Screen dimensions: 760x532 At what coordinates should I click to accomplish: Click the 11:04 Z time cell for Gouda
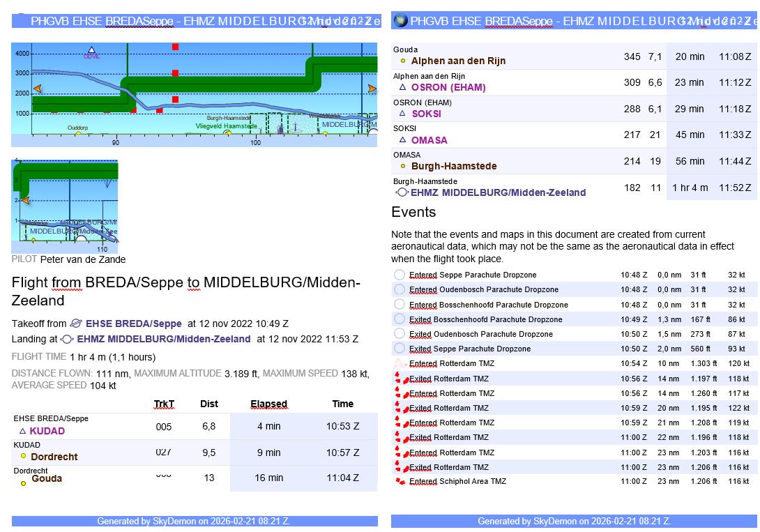tap(342, 478)
